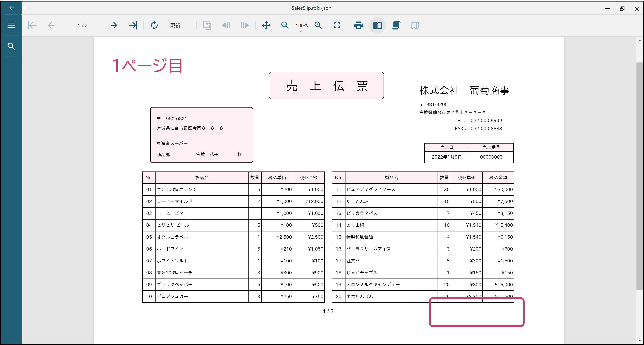Go to previous page arrow
The height and width of the screenshot is (345, 644).
(51, 25)
